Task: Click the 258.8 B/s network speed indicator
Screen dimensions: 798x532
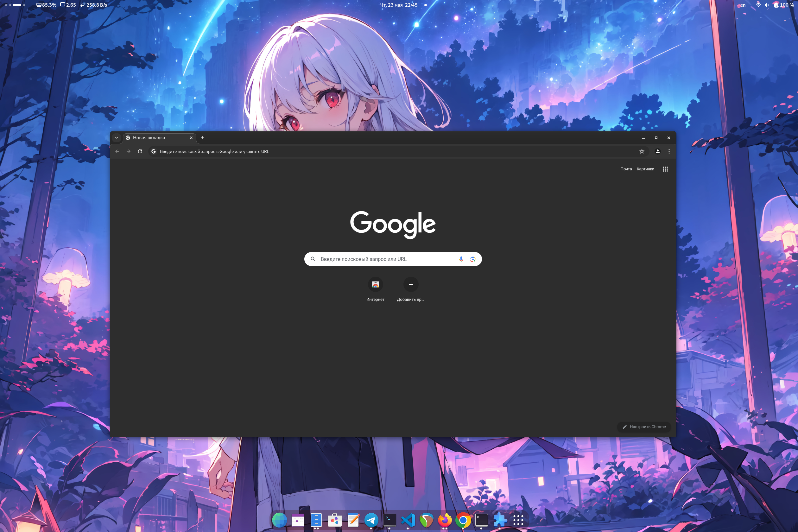Action: click(x=94, y=5)
